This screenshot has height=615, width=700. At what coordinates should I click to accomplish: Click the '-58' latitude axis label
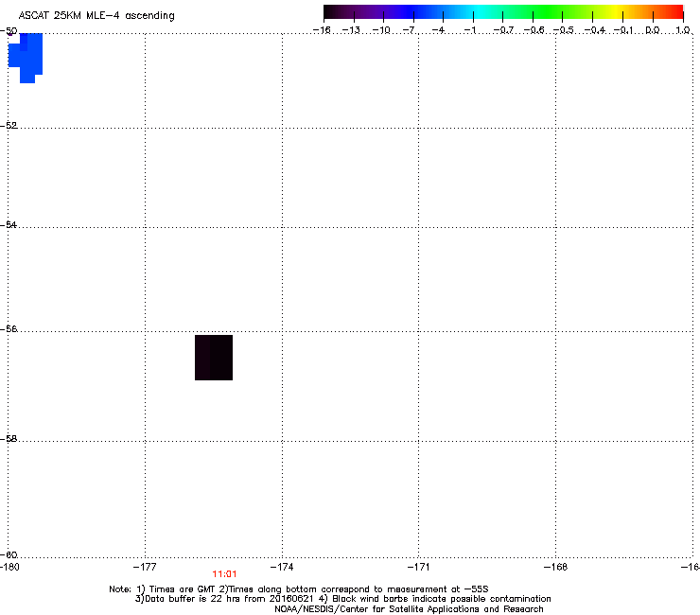pyautogui.click(x=9, y=439)
